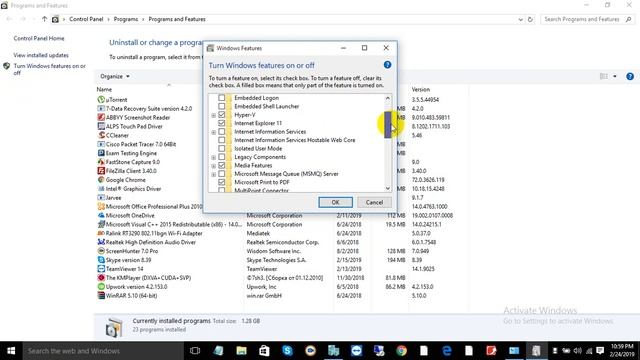Click the Search the web and Windows box

click(103, 351)
